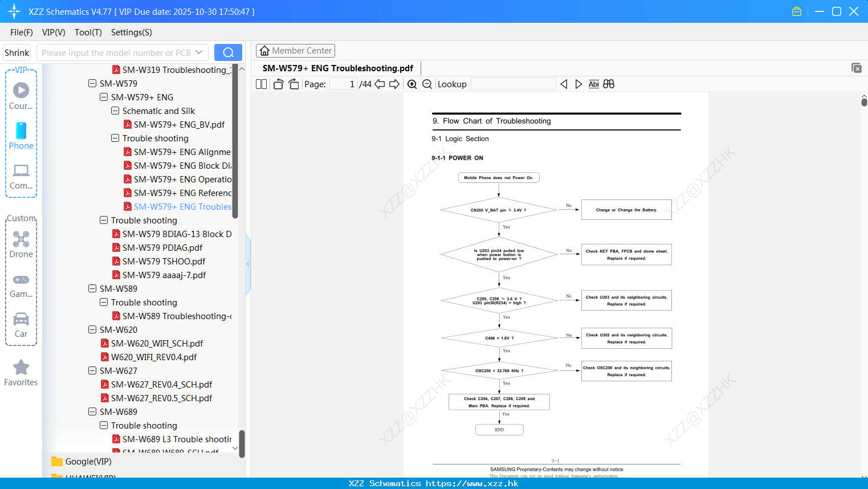Screen dimensions: 868x489
Task: Open the VIP(V) menu
Action: (x=54, y=32)
